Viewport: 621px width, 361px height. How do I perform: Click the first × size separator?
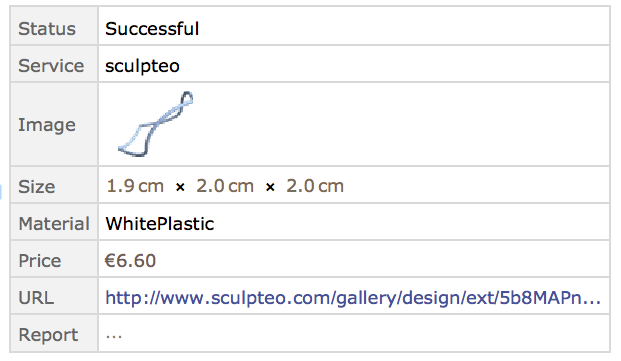point(180,187)
